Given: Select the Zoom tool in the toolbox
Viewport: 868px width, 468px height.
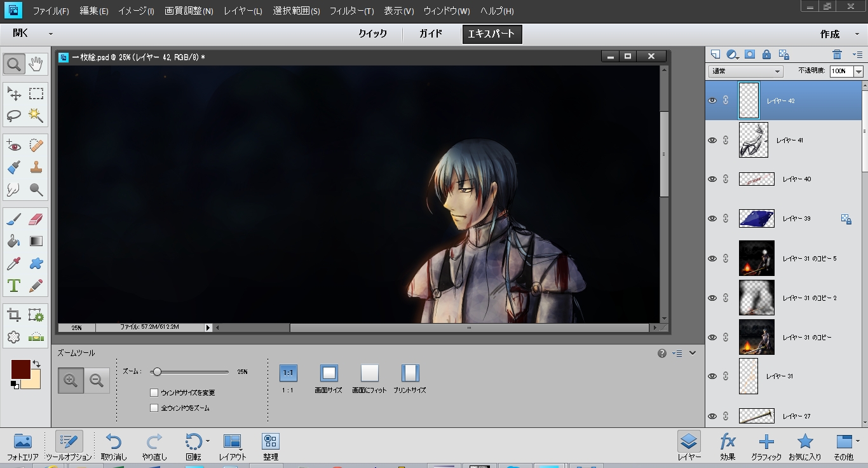Looking at the screenshot, I should click(14, 64).
